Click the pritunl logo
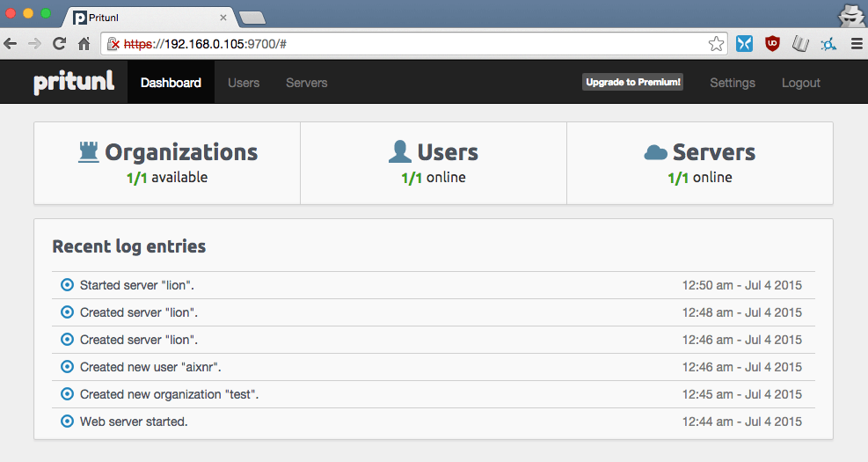The image size is (868, 462). pyautogui.click(x=74, y=82)
